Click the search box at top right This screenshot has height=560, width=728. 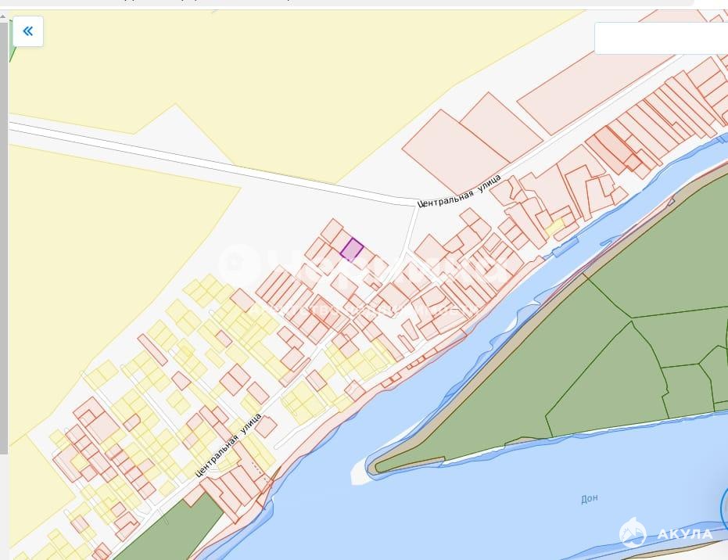point(661,38)
